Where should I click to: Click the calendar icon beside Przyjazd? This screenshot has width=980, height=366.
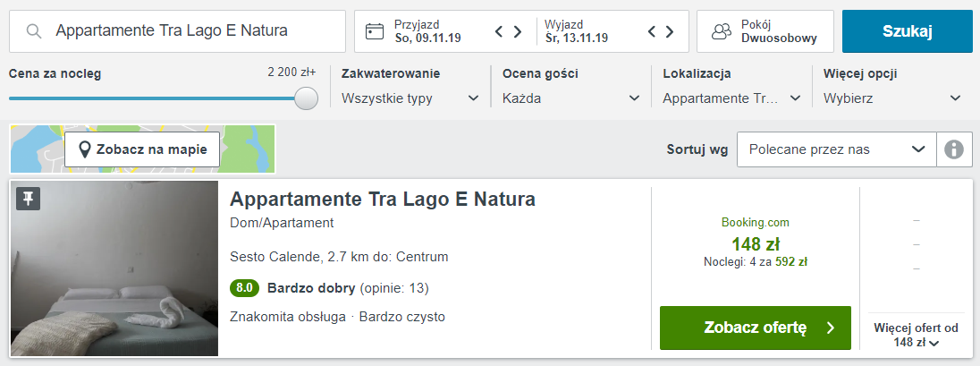click(x=375, y=31)
